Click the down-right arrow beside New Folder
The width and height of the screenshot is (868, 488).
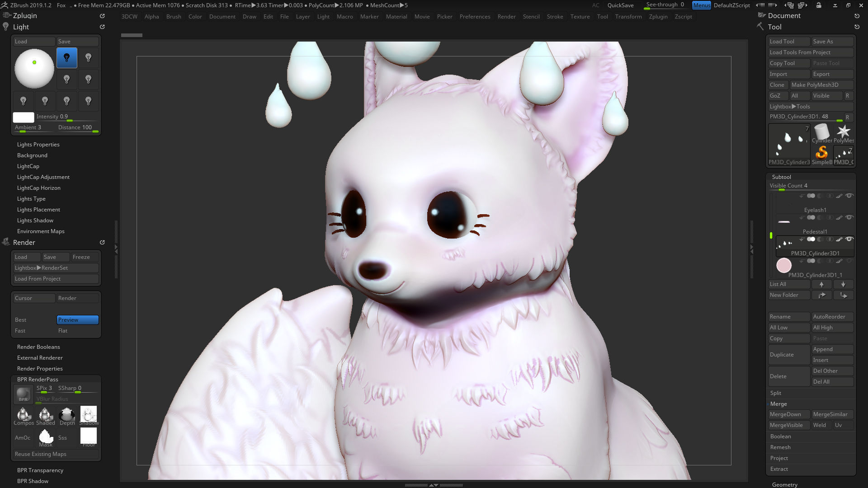(843, 295)
